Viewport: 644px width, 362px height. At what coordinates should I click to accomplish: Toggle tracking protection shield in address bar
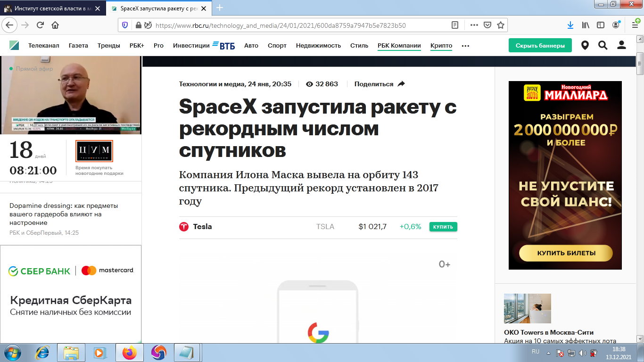coord(123,25)
